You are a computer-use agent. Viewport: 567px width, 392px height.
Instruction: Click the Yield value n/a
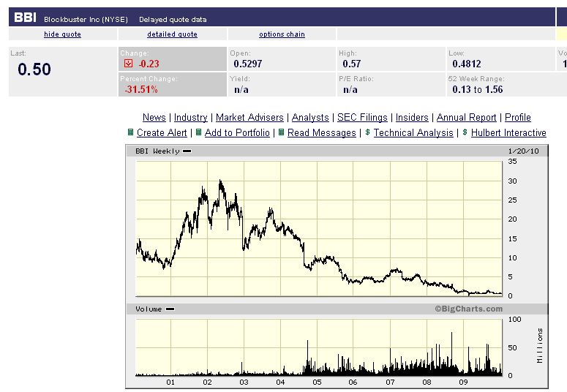point(241,89)
